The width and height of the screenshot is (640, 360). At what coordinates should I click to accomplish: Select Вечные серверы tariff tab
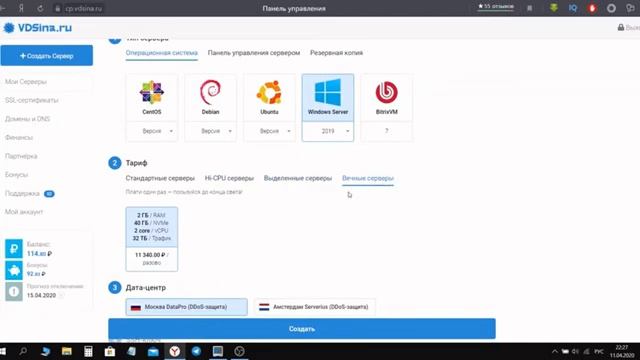(x=368, y=178)
